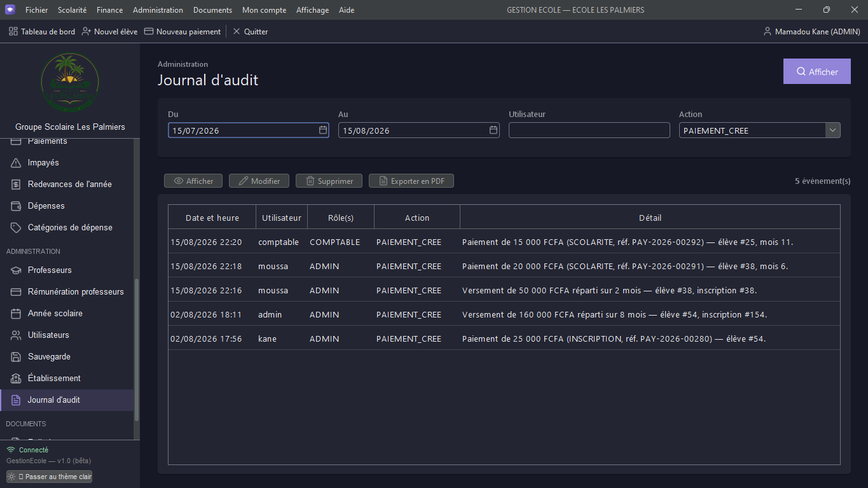Click the Rémunération professeurs card icon
Image resolution: width=868 pixels, height=488 pixels.
[x=16, y=292]
